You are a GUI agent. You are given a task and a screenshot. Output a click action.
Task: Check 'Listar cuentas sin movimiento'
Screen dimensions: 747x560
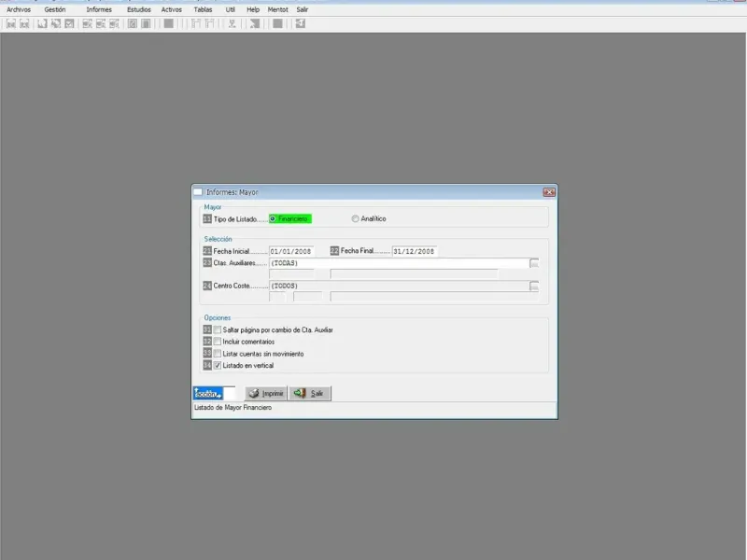[x=218, y=354]
